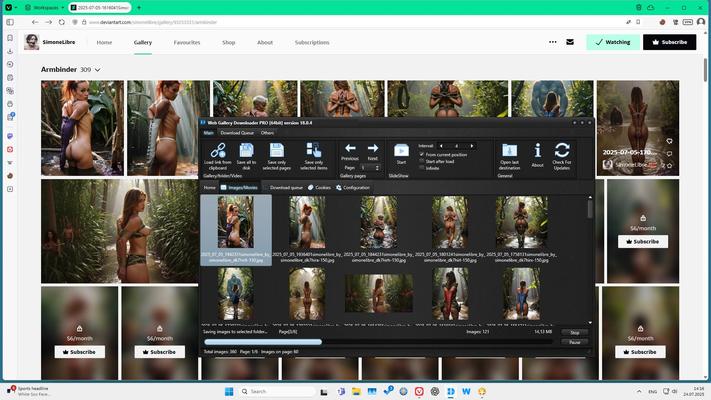This screenshot has width=711, height=400.
Task: Click Save all to disk icon
Action: pyautogui.click(x=246, y=156)
